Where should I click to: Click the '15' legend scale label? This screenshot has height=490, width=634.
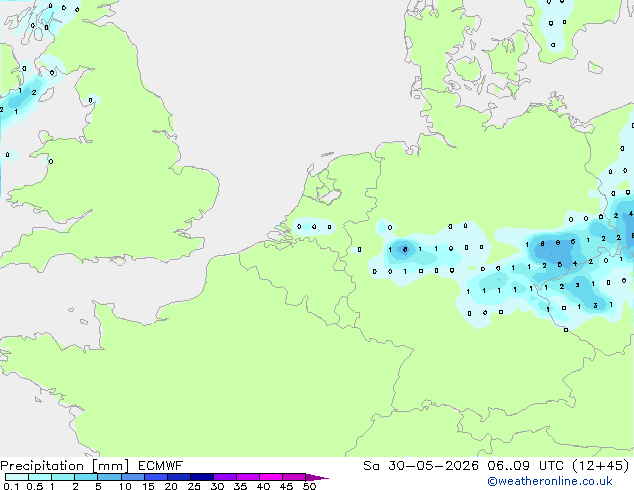148,486
